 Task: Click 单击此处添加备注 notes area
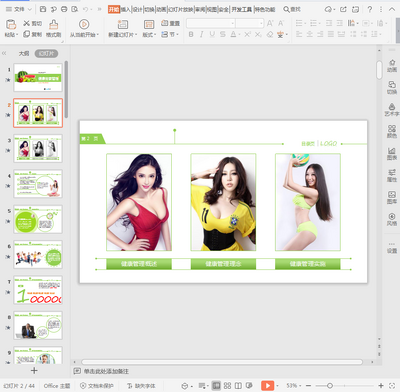[x=106, y=371]
